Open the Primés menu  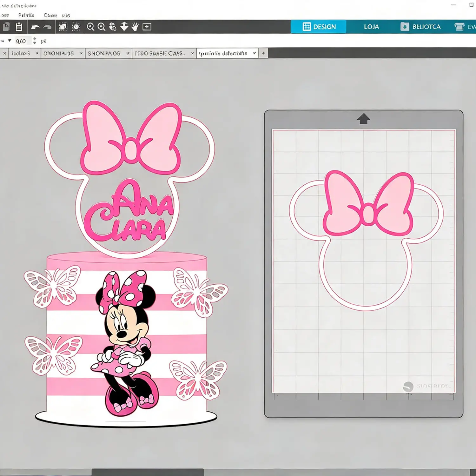(x=26, y=15)
